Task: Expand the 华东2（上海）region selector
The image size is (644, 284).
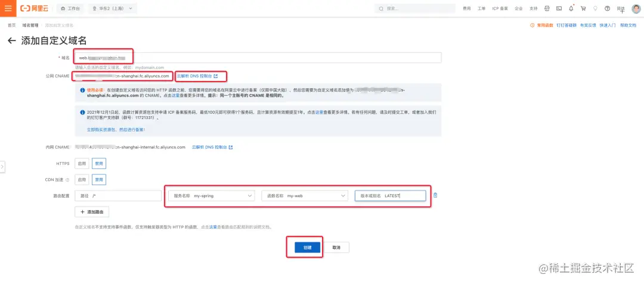Action: pyautogui.click(x=113, y=8)
